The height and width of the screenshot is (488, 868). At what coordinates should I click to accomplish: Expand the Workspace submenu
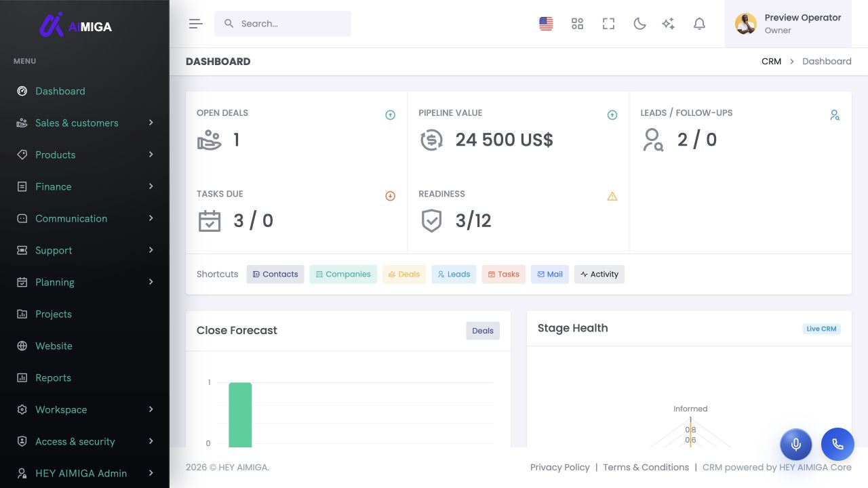point(85,409)
